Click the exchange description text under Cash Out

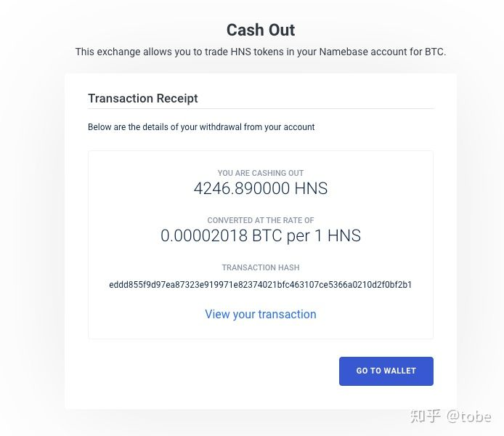pos(260,52)
